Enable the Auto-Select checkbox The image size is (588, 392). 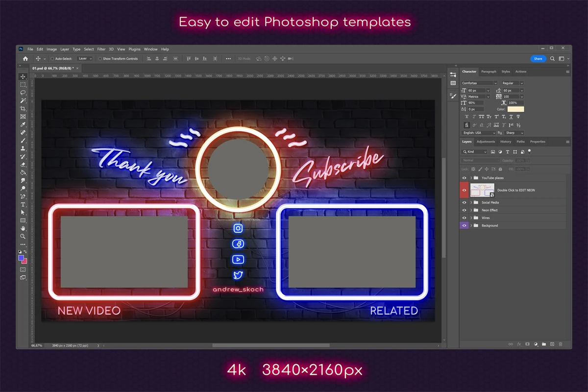pyautogui.click(x=52, y=59)
